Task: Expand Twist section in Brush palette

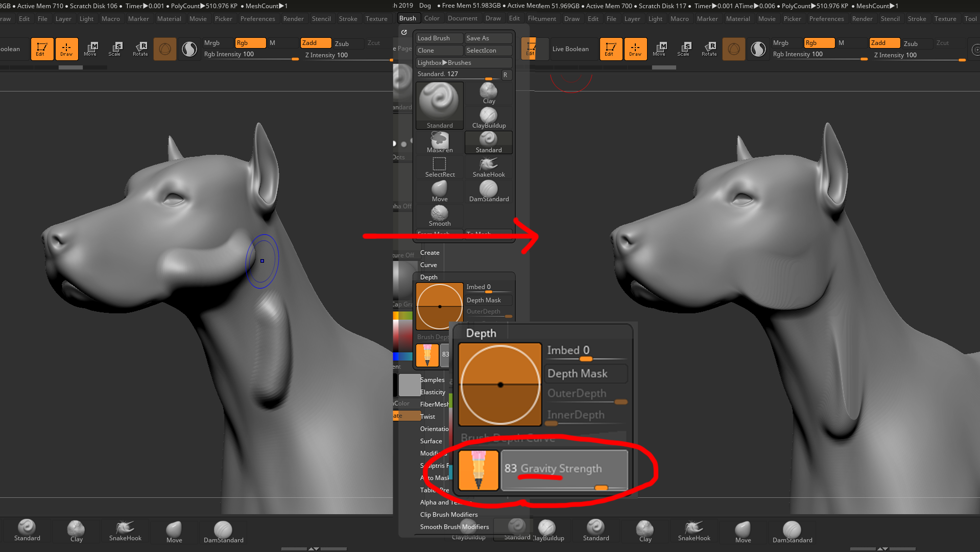Action: [x=427, y=417]
